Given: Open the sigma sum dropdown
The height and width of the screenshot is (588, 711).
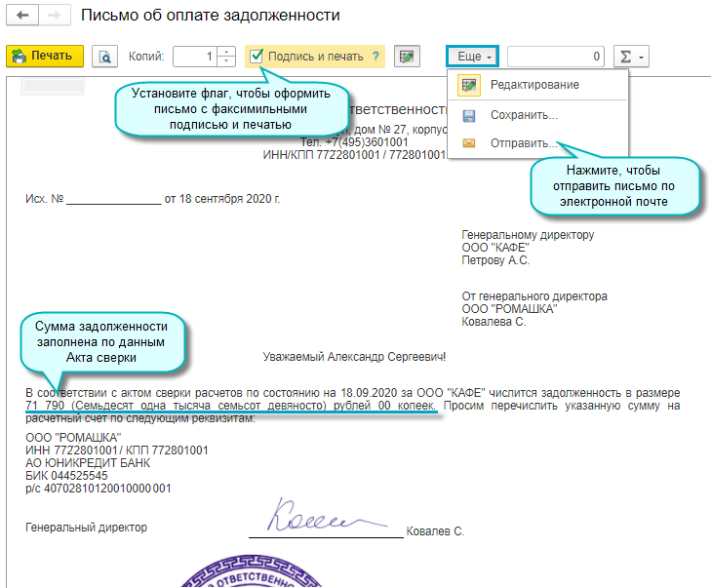Looking at the screenshot, I should pos(631,57).
